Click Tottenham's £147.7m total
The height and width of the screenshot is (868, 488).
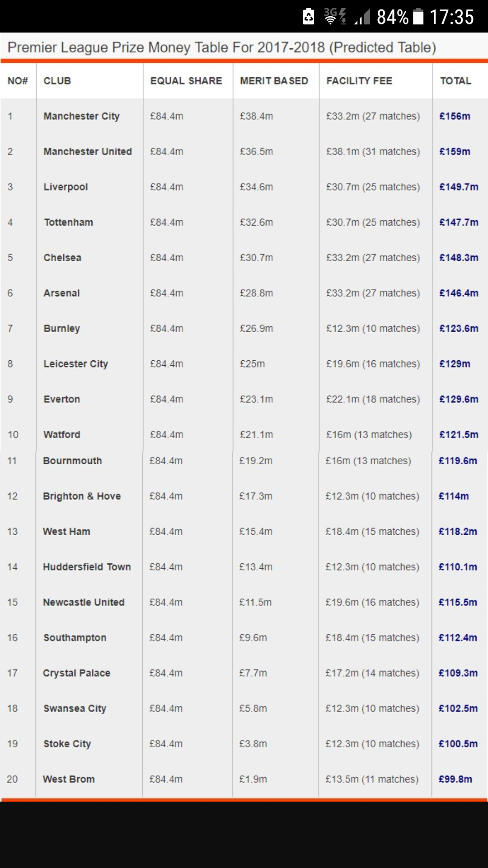point(459,222)
